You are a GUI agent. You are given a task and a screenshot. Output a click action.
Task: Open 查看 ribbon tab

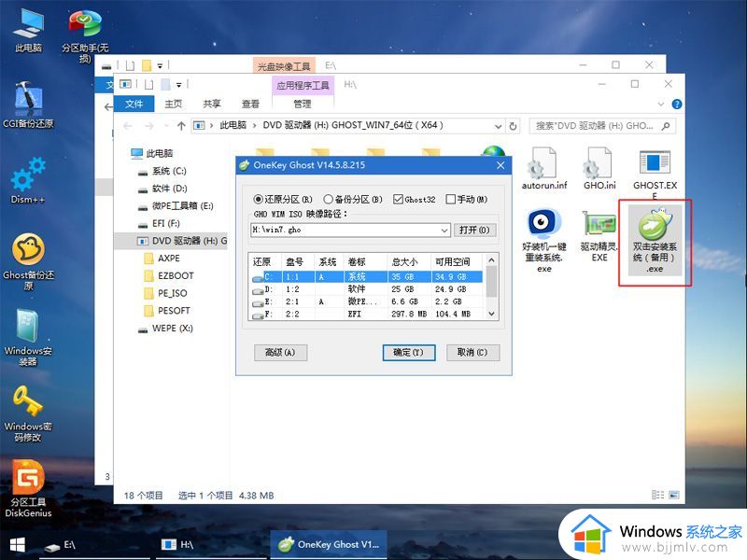pos(250,104)
